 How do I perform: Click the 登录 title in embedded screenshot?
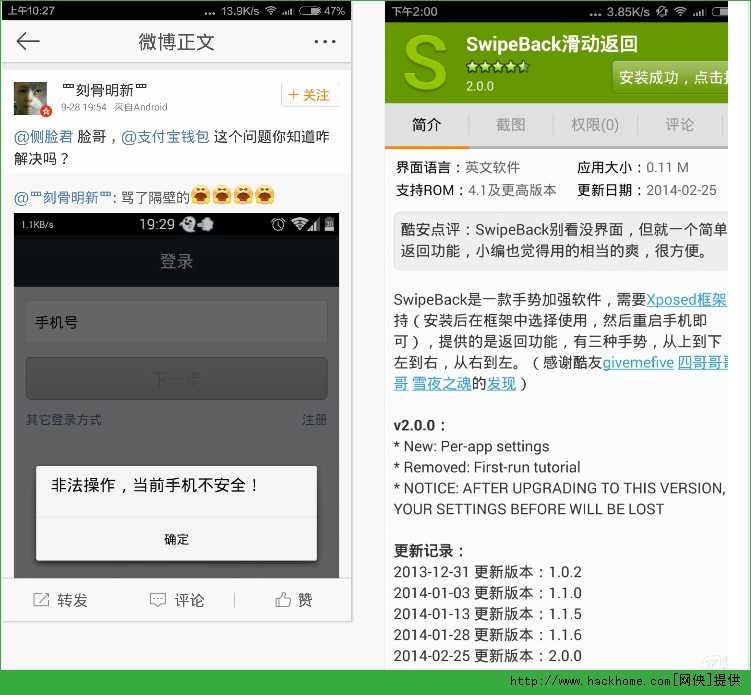[x=176, y=261]
